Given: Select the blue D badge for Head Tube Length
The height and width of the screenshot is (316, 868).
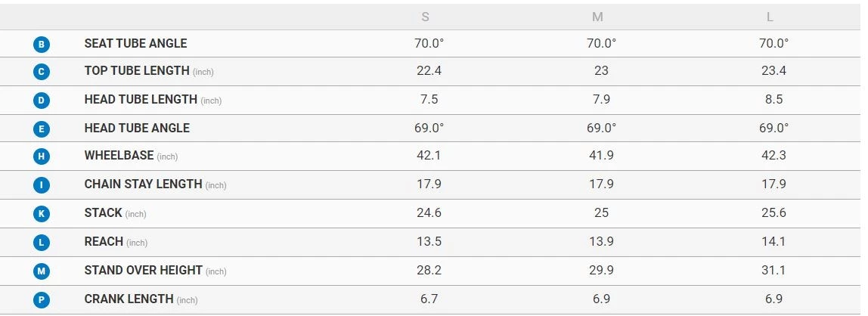Looking at the screenshot, I should (x=42, y=101).
